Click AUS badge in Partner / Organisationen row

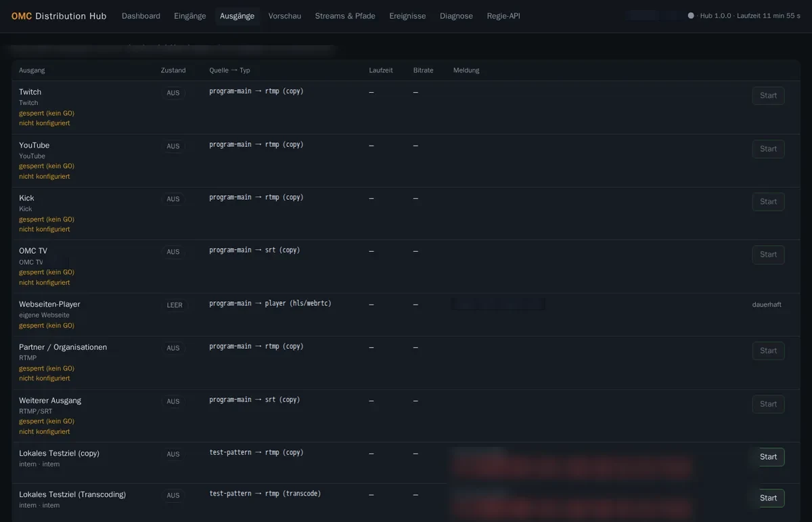pos(173,348)
